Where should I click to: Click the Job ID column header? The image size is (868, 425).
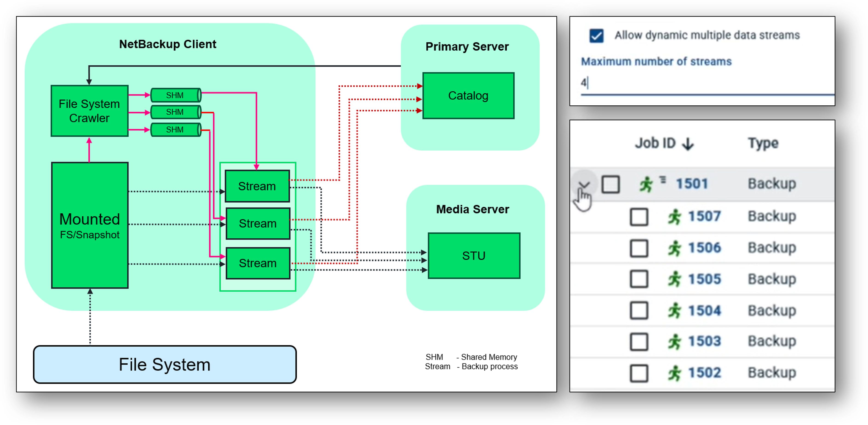point(655,143)
